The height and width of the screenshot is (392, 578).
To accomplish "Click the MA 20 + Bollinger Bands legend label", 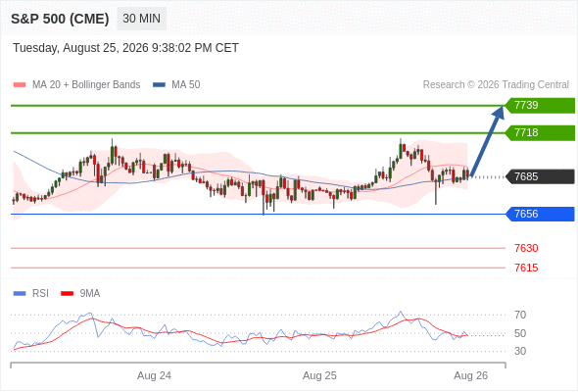I will point(86,85).
